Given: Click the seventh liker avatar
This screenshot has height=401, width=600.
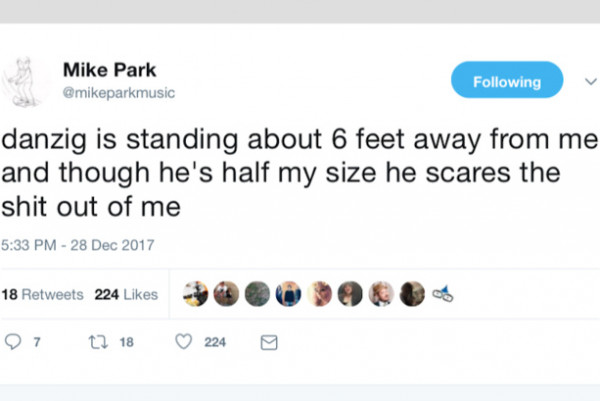Looking at the screenshot, I should (x=381, y=294).
